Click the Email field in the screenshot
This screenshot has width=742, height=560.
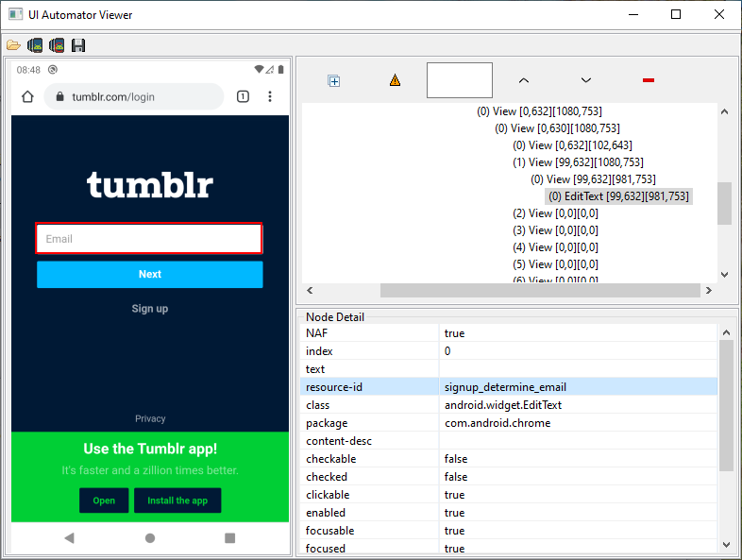(x=149, y=239)
